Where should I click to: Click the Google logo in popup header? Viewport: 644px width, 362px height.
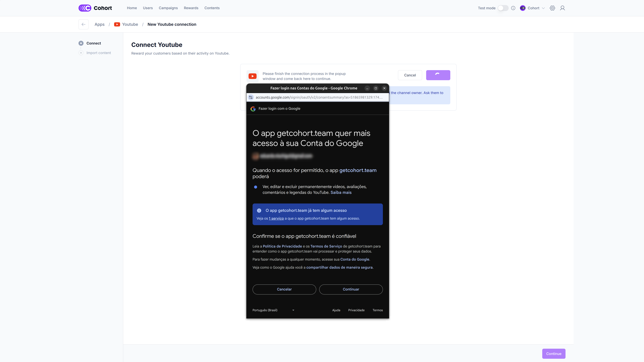253,109
